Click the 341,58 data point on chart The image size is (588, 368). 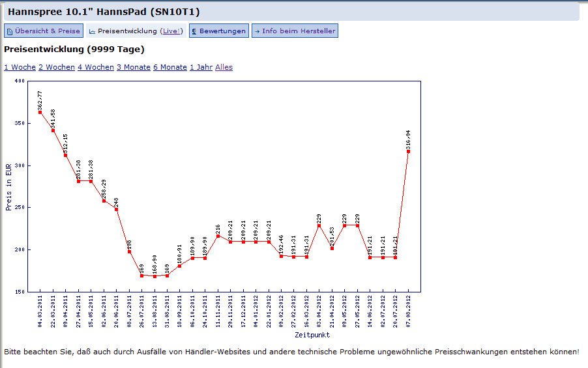coord(53,130)
